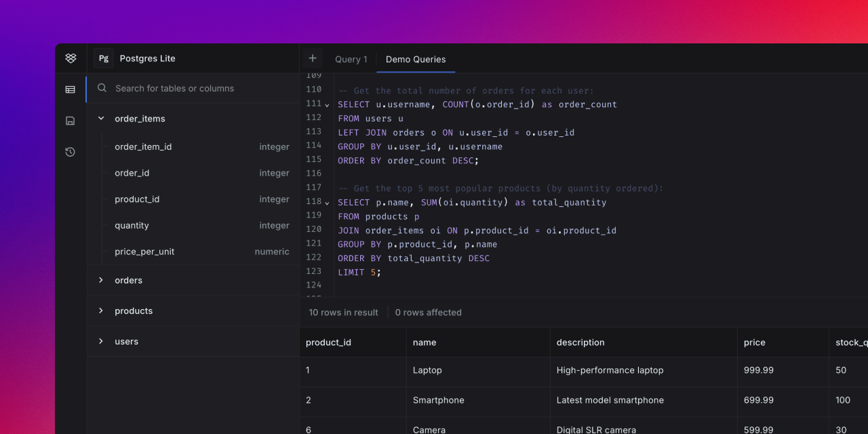The width and height of the screenshot is (868, 434).
Task: Expand the orders table
Action: (x=101, y=280)
